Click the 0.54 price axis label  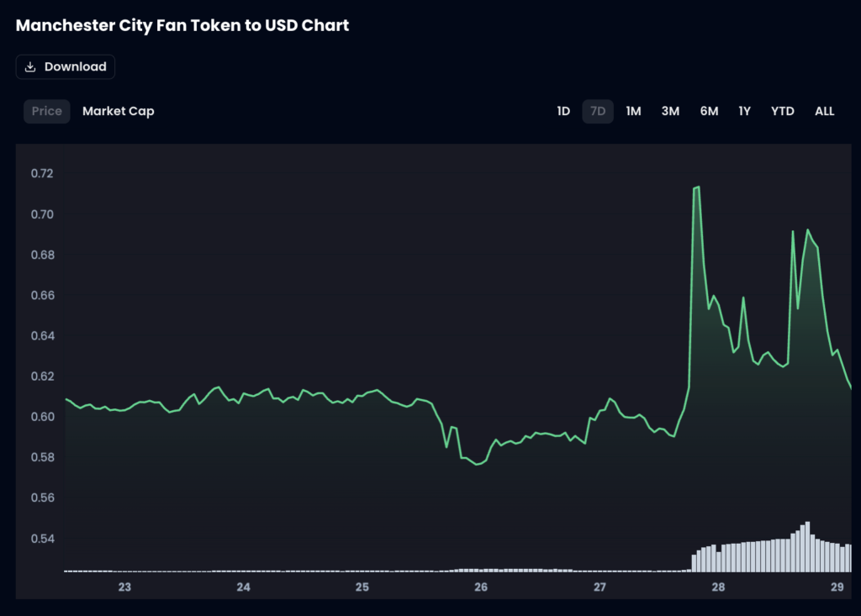point(42,539)
